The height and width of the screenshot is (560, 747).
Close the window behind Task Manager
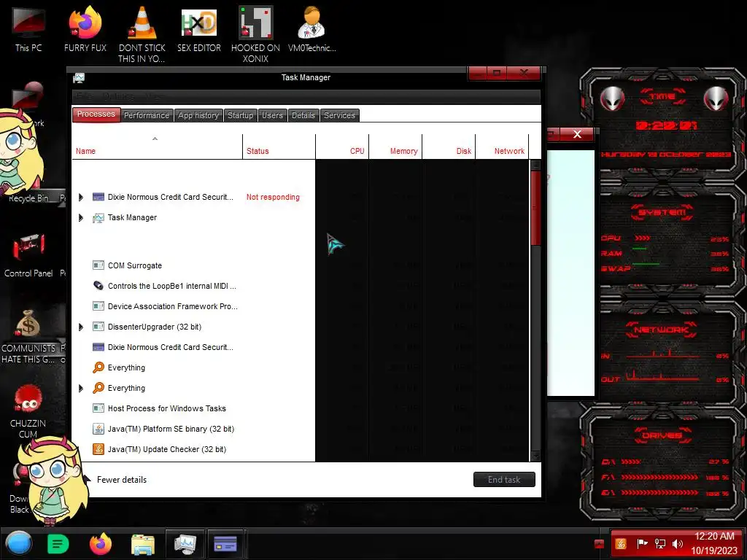577,134
